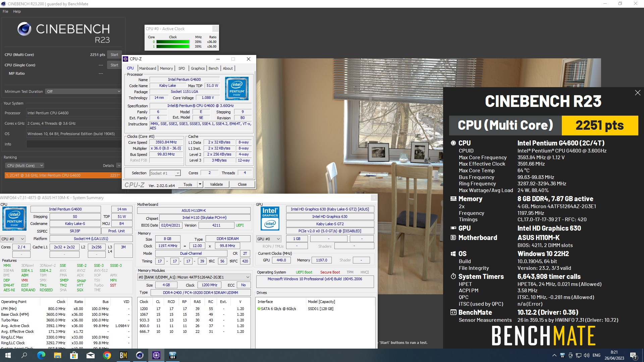
Task: Click the Close button in CPU-Z
Action: pos(242,185)
